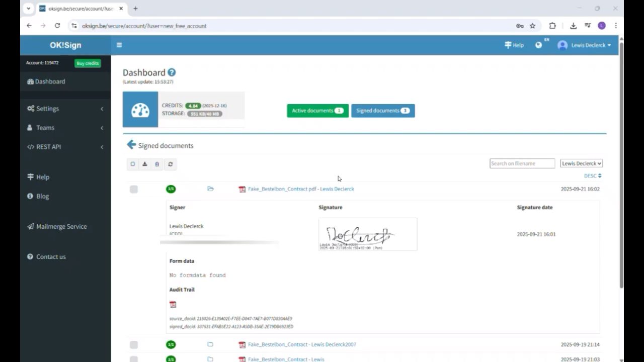Click the open folder icon in first row
The image size is (644, 362).
pos(210,189)
